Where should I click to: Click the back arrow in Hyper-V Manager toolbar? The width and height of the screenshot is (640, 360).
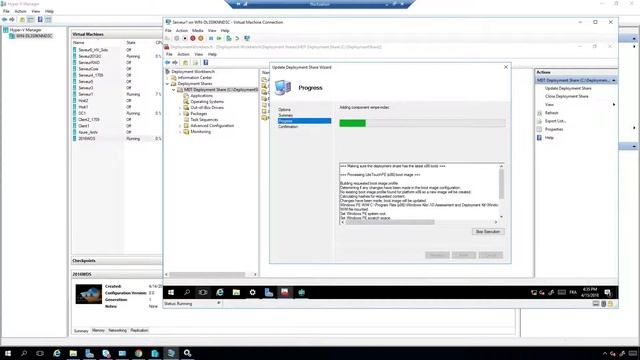pos(4,20)
